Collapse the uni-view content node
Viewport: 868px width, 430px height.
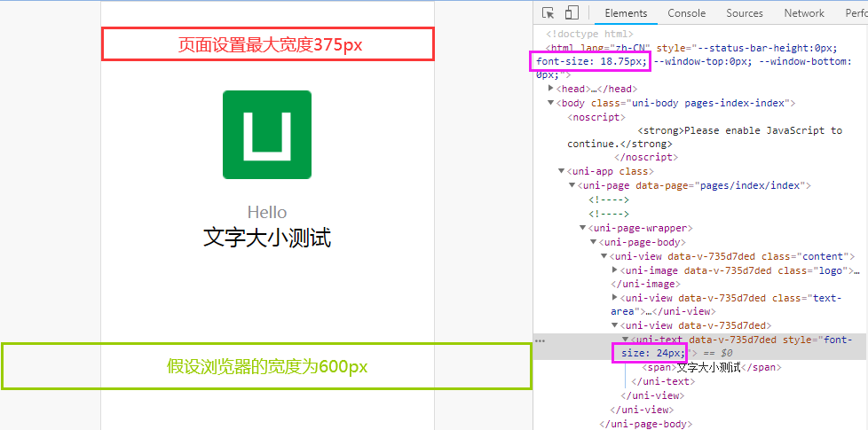(604, 256)
